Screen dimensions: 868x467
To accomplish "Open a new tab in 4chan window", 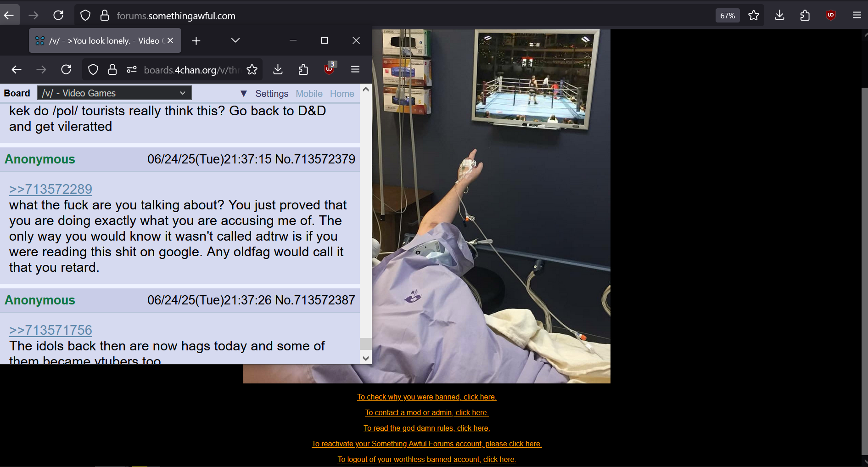I will [x=196, y=41].
